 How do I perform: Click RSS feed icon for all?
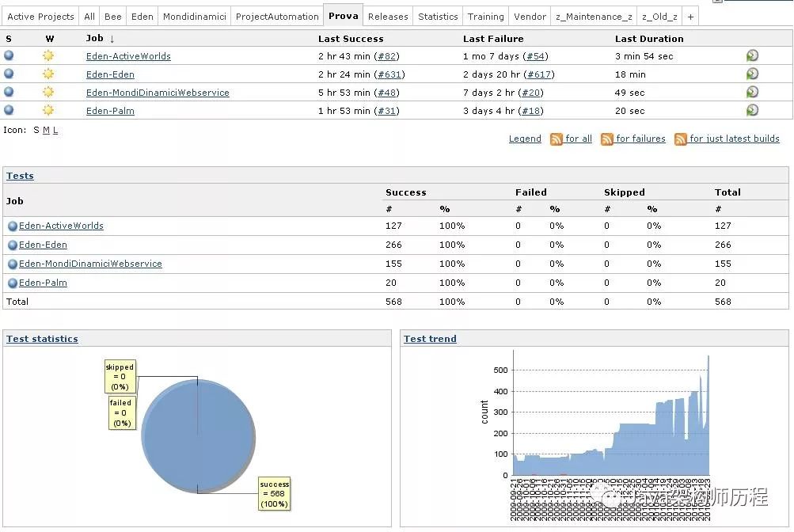point(556,139)
